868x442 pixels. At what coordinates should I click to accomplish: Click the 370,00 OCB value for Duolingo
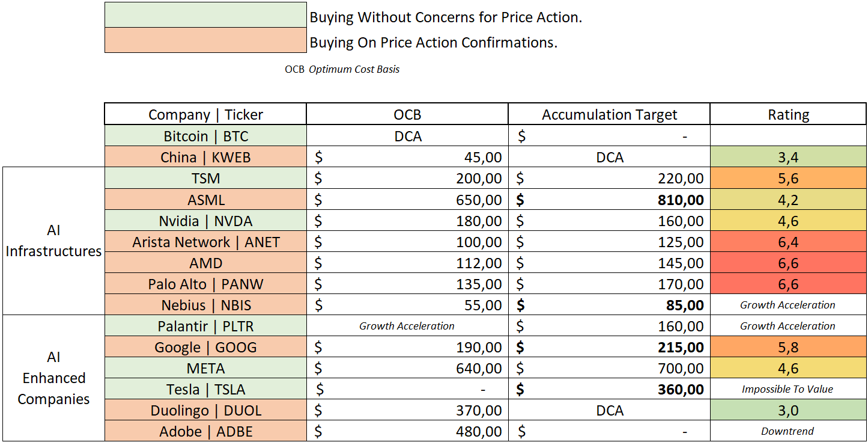(x=407, y=410)
